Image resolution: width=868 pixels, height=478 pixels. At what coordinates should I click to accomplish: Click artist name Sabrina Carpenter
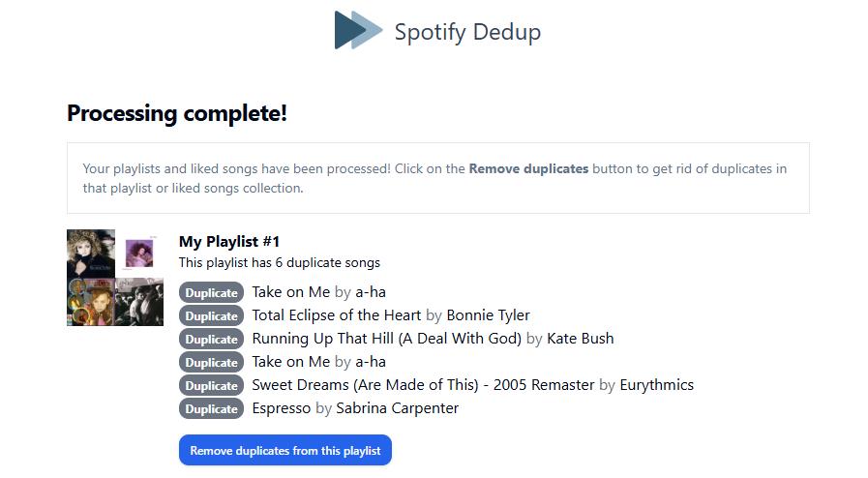coord(397,408)
